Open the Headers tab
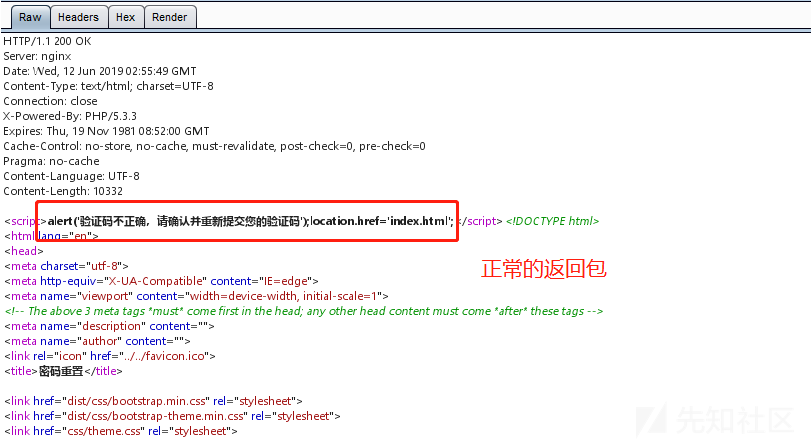The width and height of the screenshot is (811, 442). [78, 17]
